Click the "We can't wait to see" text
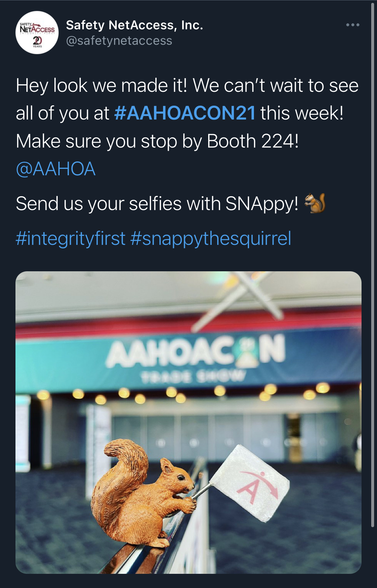377x588 pixels. [275, 86]
